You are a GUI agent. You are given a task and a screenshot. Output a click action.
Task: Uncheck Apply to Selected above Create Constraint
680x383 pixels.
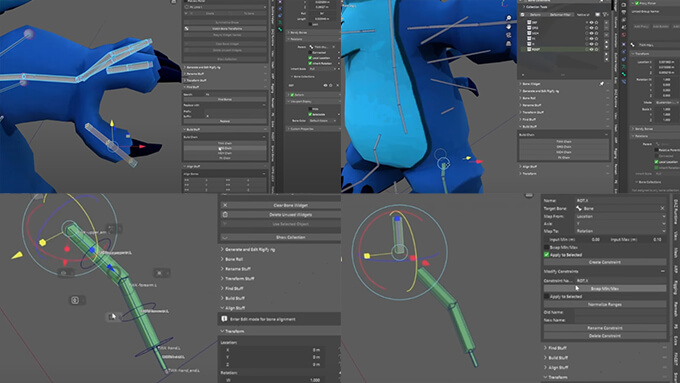tap(546, 255)
